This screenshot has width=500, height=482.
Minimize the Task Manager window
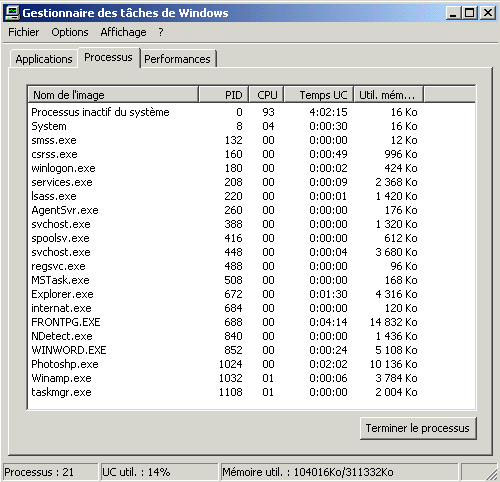tap(453, 13)
